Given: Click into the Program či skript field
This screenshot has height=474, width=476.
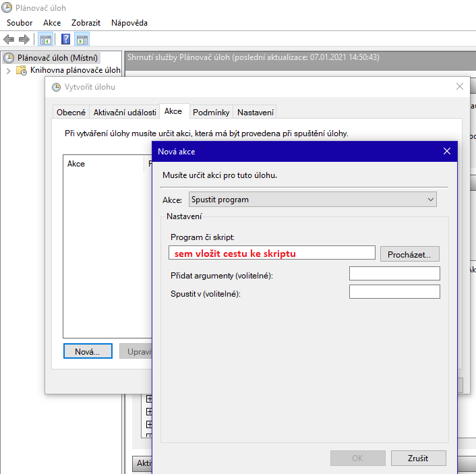Looking at the screenshot, I should tap(272, 253).
